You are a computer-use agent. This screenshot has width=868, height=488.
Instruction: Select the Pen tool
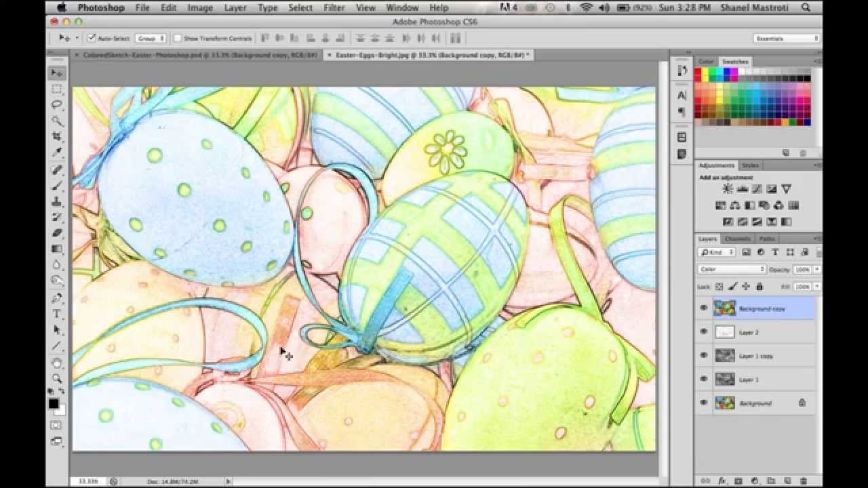(57, 298)
